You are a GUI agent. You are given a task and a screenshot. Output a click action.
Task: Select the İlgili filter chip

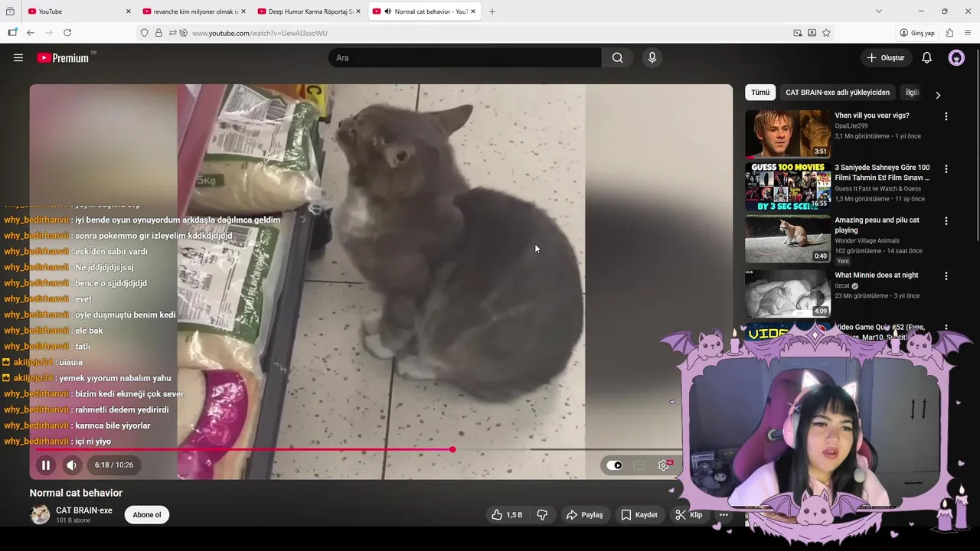(912, 93)
